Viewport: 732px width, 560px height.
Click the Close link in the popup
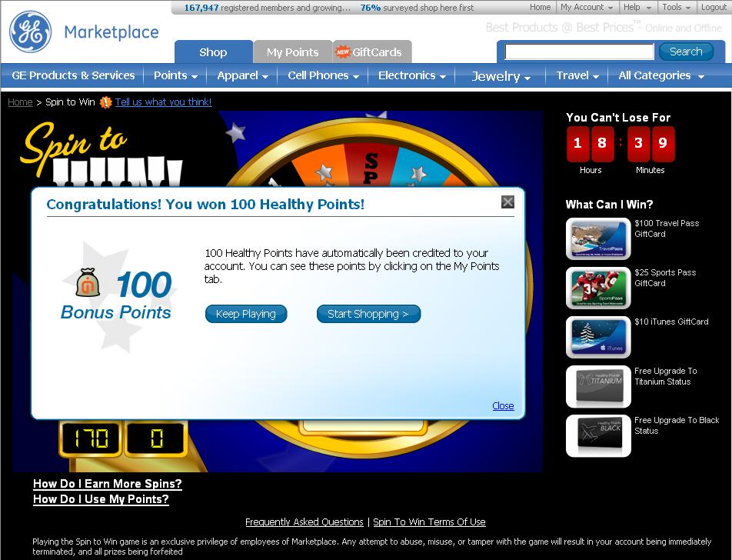[x=503, y=406]
